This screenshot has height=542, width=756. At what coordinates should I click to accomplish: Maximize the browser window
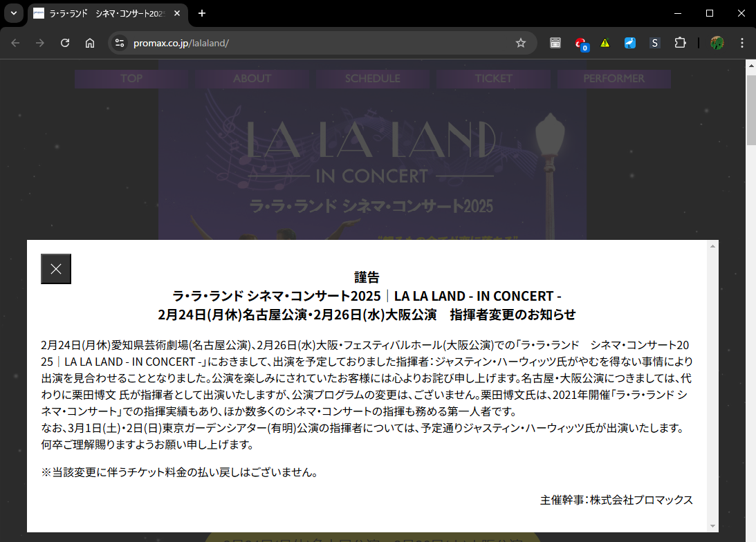tap(710, 14)
